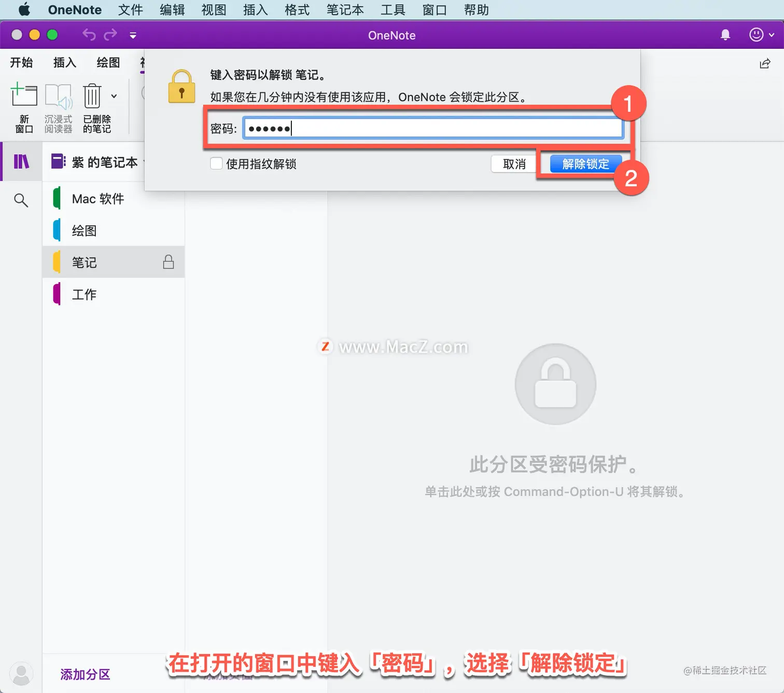Open the notifications bell
This screenshot has width=784, height=693.
click(725, 35)
